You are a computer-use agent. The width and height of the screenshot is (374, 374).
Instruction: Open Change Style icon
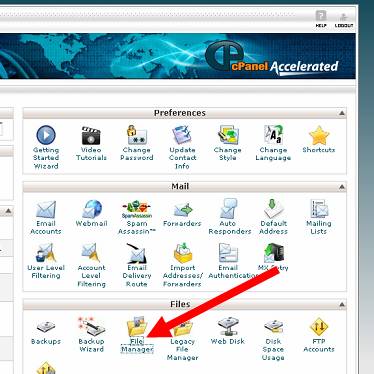coord(228,135)
